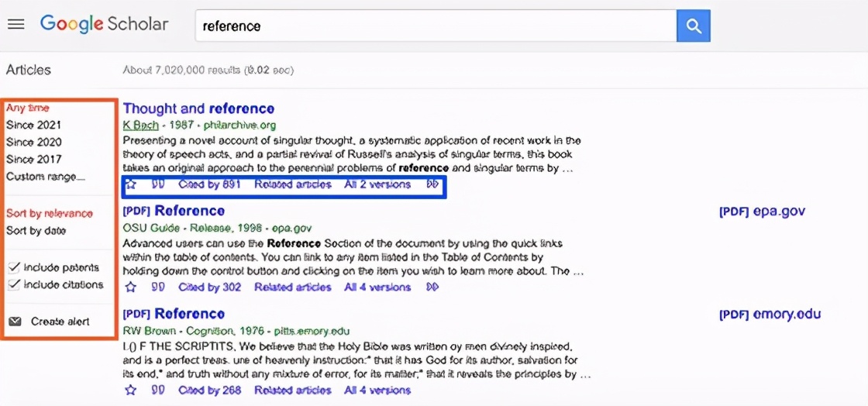868x406 pixels.
Task: Click cite quote icon for OSU Guide result
Action: click(x=158, y=287)
